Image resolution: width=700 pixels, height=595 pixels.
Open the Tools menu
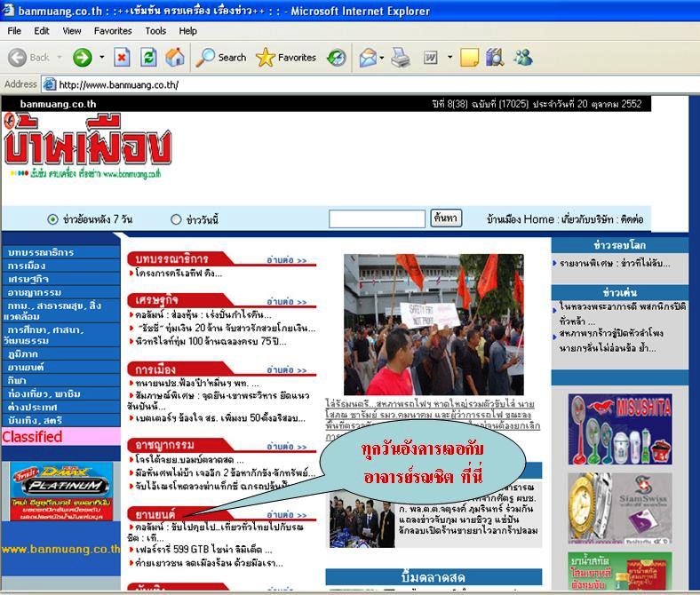click(x=155, y=30)
